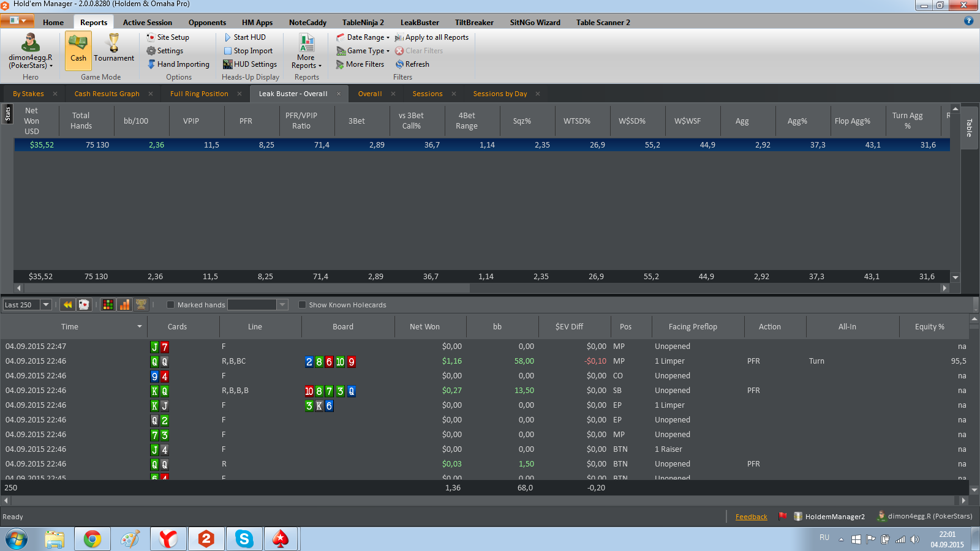
Task: Open Settings in the Options group
Action: point(165,51)
